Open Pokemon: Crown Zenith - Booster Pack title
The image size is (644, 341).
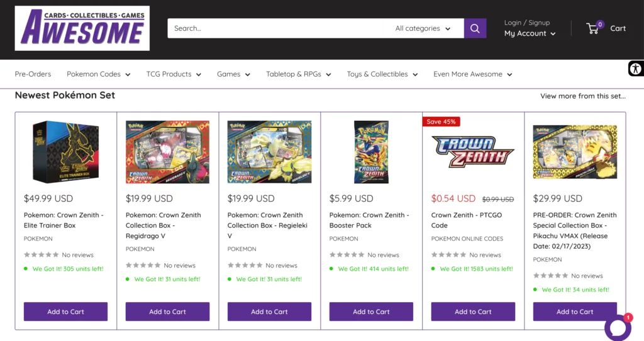click(x=369, y=220)
